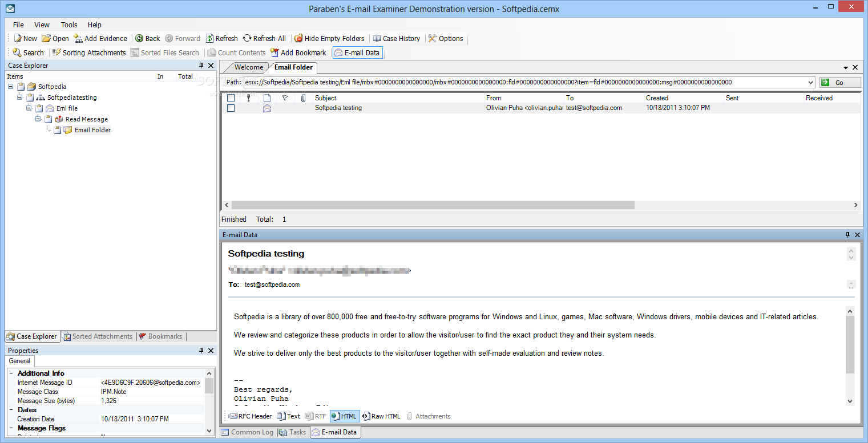
Task: Toggle the E-mail Data toolbar button
Action: tap(357, 52)
